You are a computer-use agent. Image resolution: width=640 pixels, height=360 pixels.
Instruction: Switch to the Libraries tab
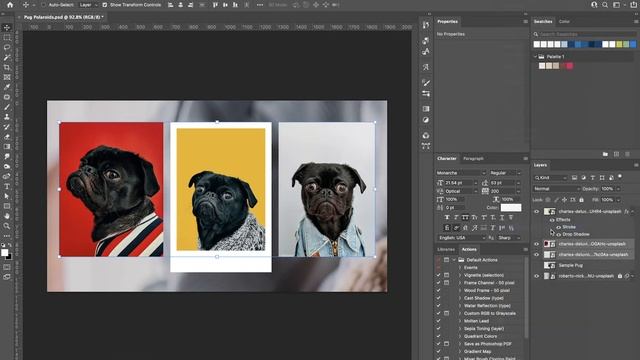pyautogui.click(x=446, y=249)
